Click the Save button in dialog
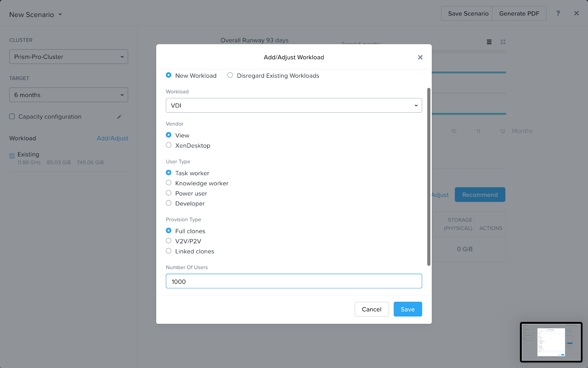The height and width of the screenshot is (368, 588). [408, 309]
